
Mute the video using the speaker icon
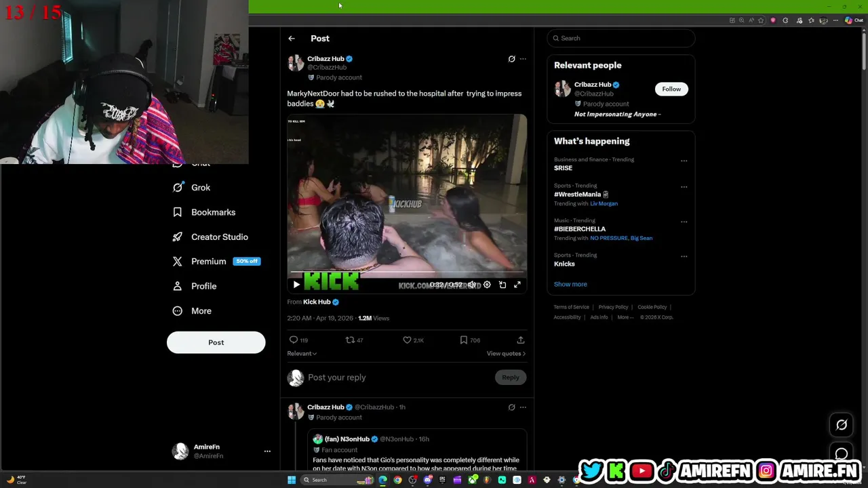pyautogui.click(x=472, y=285)
